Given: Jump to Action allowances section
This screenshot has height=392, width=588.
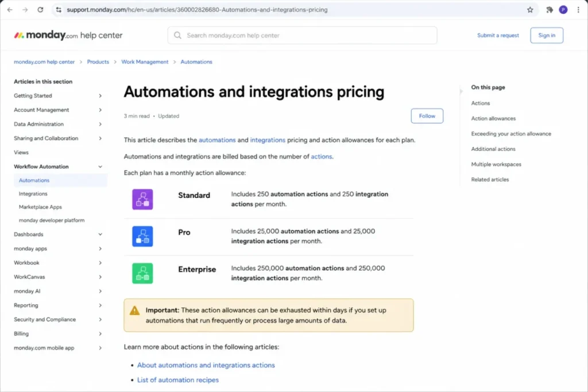Looking at the screenshot, I should 493,118.
